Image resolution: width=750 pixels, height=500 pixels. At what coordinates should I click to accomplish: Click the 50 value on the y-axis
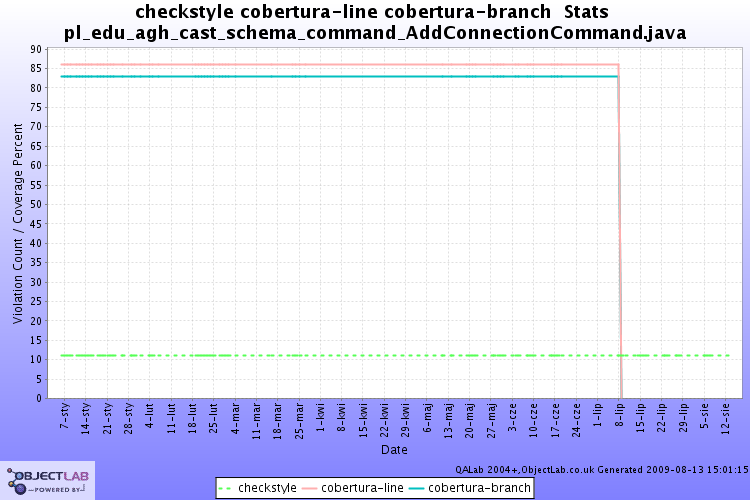point(36,204)
